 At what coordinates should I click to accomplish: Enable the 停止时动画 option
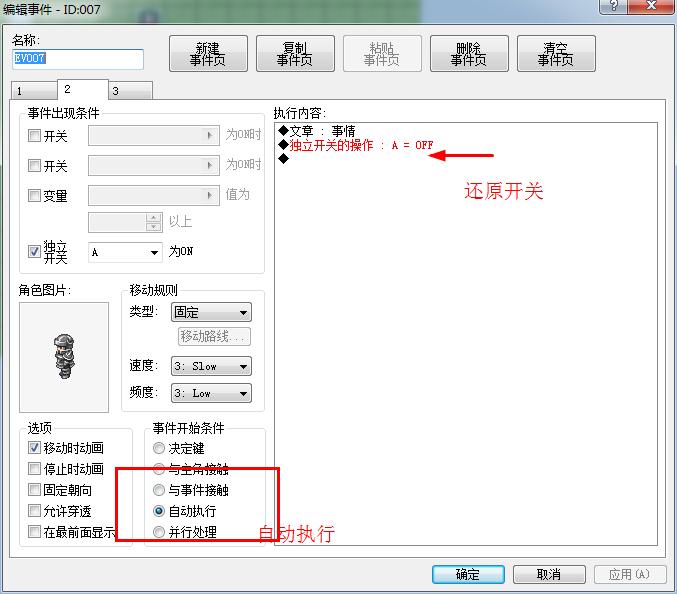click(x=34, y=468)
